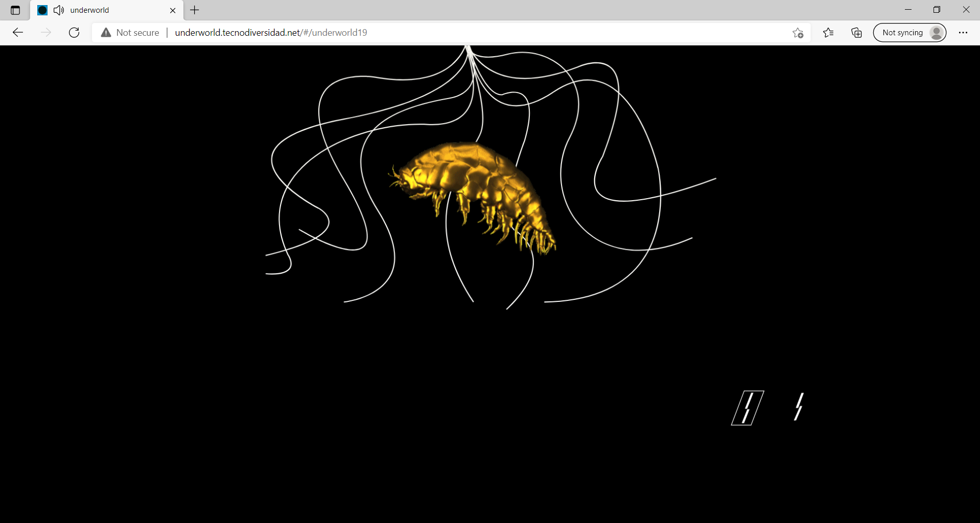Screen dimensions: 980x523
Task: Go back to previous page
Action: pyautogui.click(x=18, y=33)
